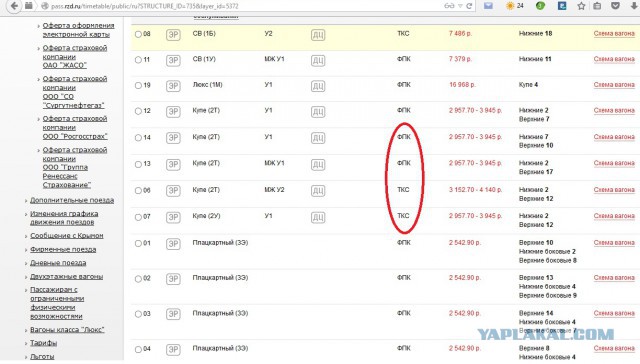Open ОАО "ЖАСО" insurance offer link
640x364 pixels.
click(75, 57)
